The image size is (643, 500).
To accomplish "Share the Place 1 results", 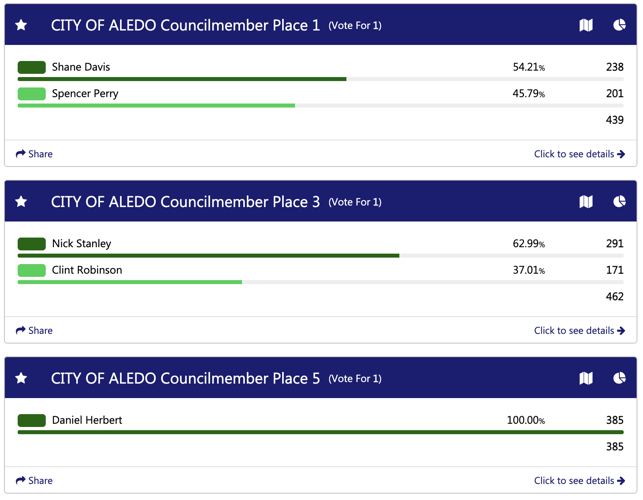I will (34, 154).
